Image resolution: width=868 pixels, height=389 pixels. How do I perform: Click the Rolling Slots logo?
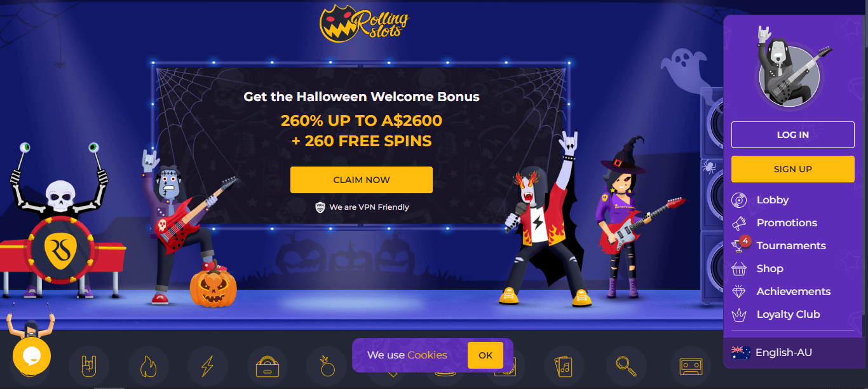point(363,24)
